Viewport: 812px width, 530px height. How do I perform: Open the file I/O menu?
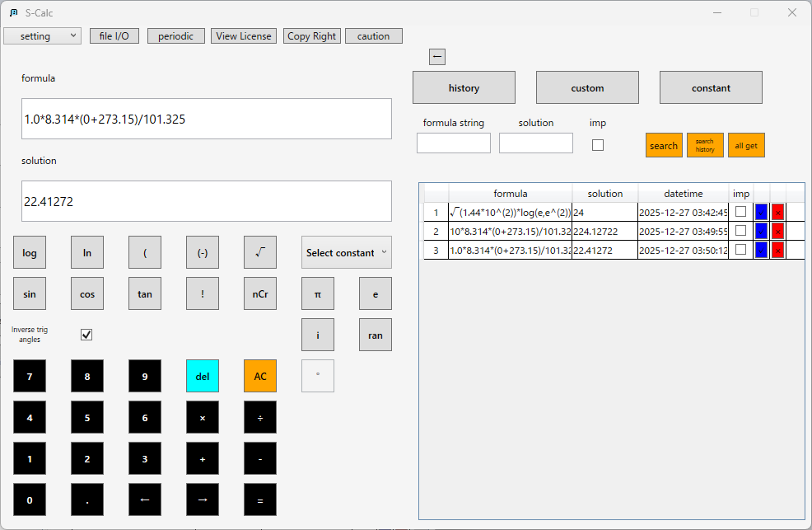(x=114, y=35)
